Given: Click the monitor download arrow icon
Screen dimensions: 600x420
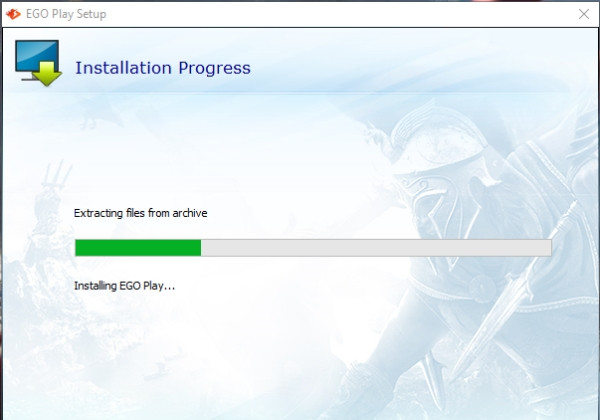Looking at the screenshot, I should [38, 63].
